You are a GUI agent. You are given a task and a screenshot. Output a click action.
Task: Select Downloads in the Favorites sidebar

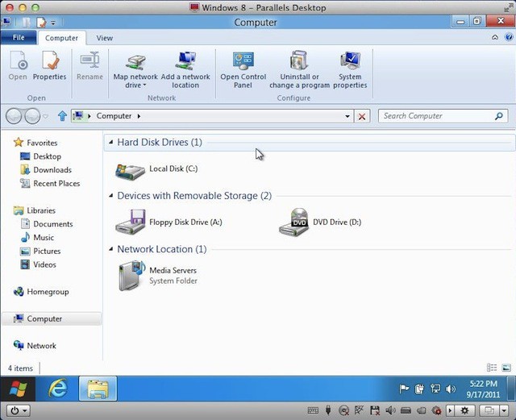pyautogui.click(x=52, y=170)
